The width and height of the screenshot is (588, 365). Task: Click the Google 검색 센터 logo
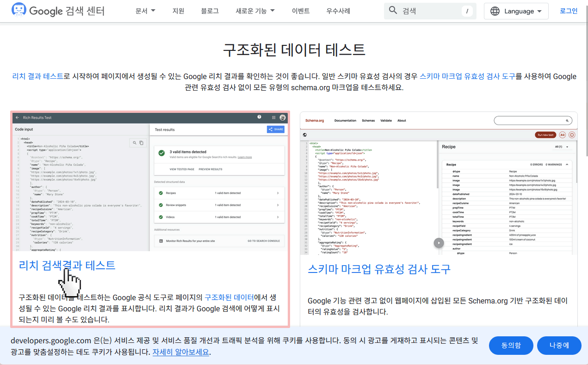pyautogui.click(x=58, y=11)
